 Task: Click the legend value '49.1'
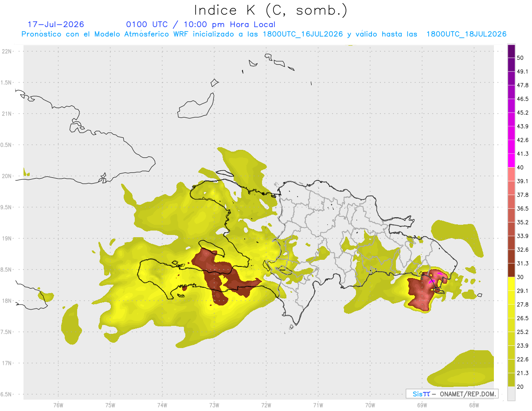coord(523,72)
